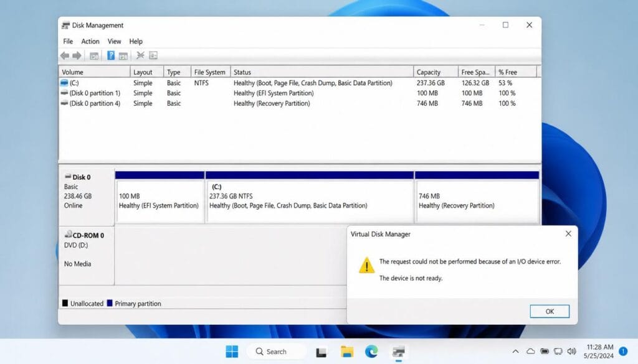Close the Virtual Disk Manager dialog
This screenshot has width=638, height=364.
[x=568, y=233]
